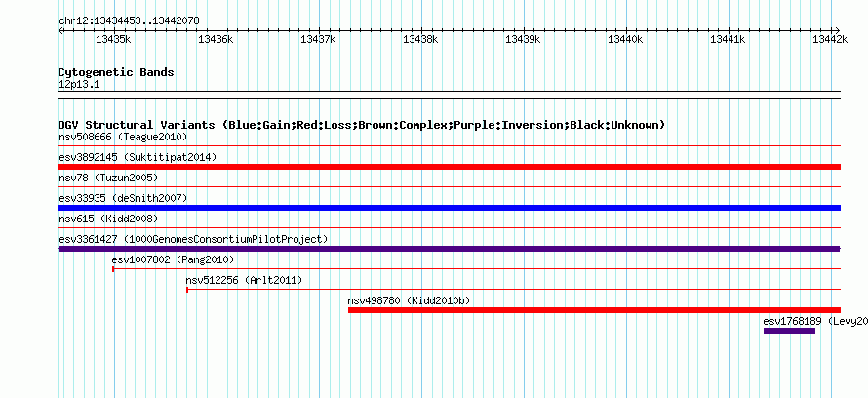Click the thick red esv3892145 loss bar
The image size is (868, 398).
pyautogui.click(x=449, y=167)
